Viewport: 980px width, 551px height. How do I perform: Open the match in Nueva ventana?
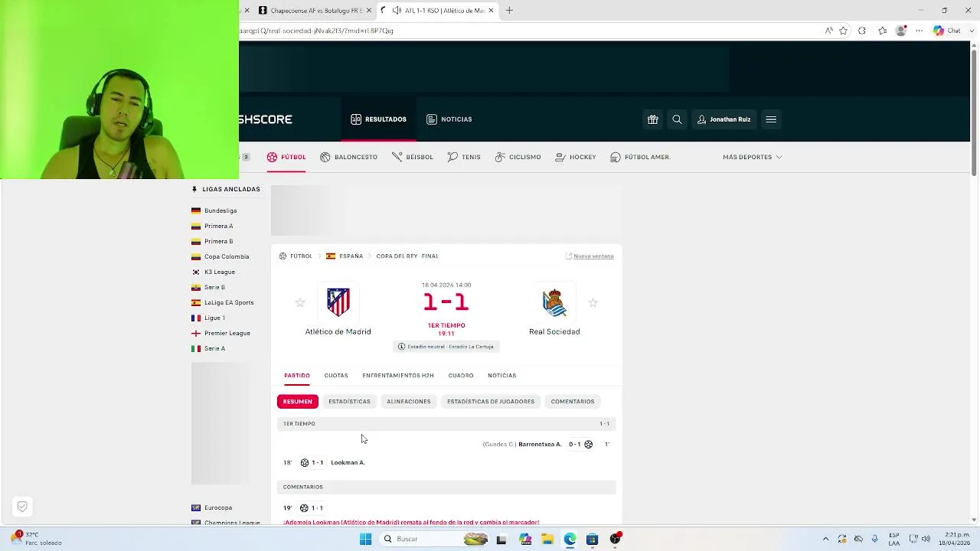tap(590, 256)
